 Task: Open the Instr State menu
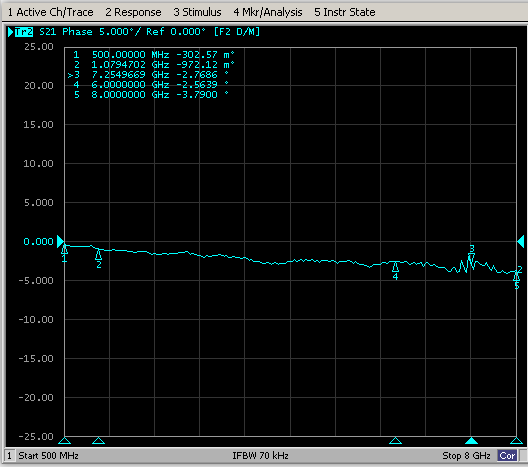[x=345, y=12]
